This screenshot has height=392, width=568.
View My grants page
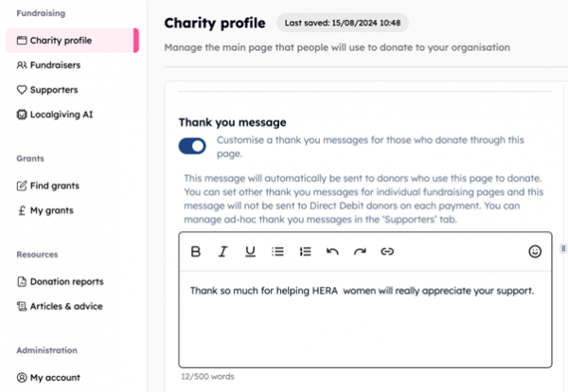pos(51,210)
